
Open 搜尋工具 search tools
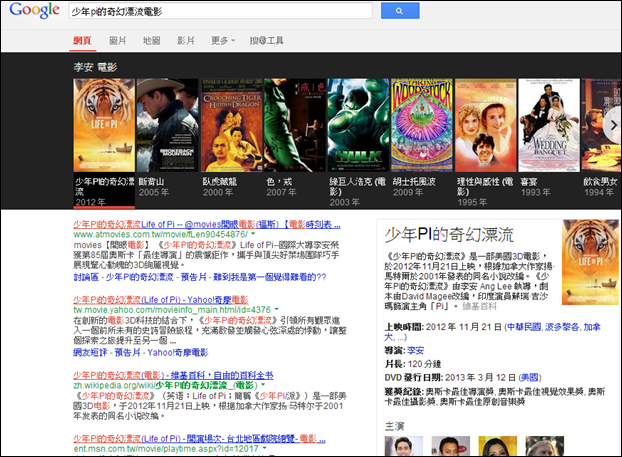(267, 40)
